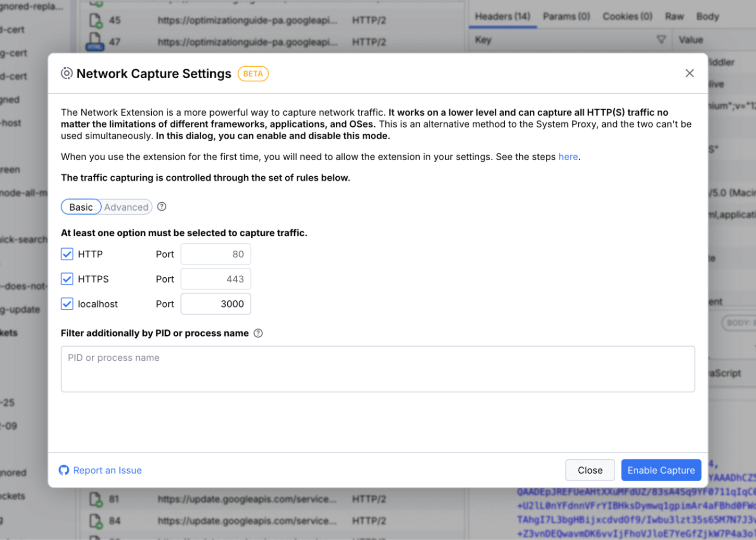Click the Network Capture Settings title icon
The height and width of the screenshot is (540, 756).
coord(67,73)
